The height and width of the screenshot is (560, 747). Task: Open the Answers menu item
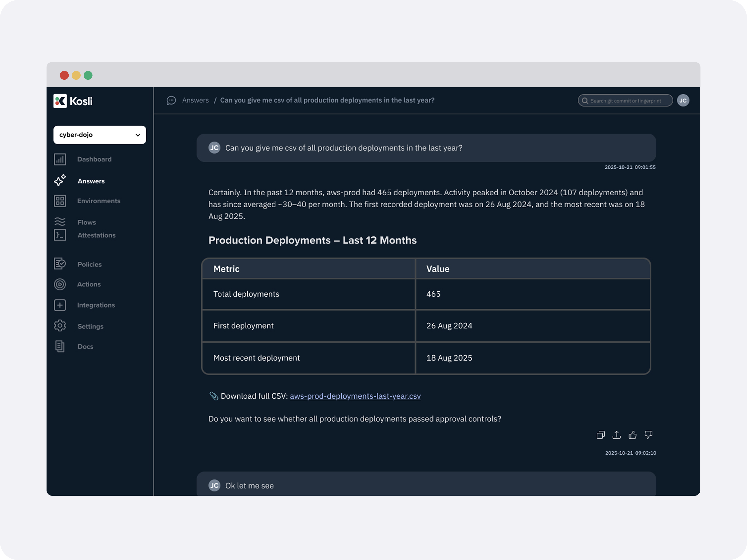(x=91, y=181)
